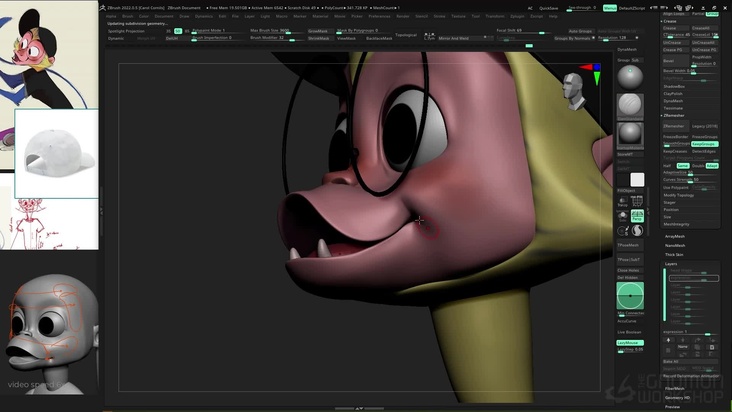732x412 pixels.
Task: Click the TPoseMesh button
Action: pos(630,245)
